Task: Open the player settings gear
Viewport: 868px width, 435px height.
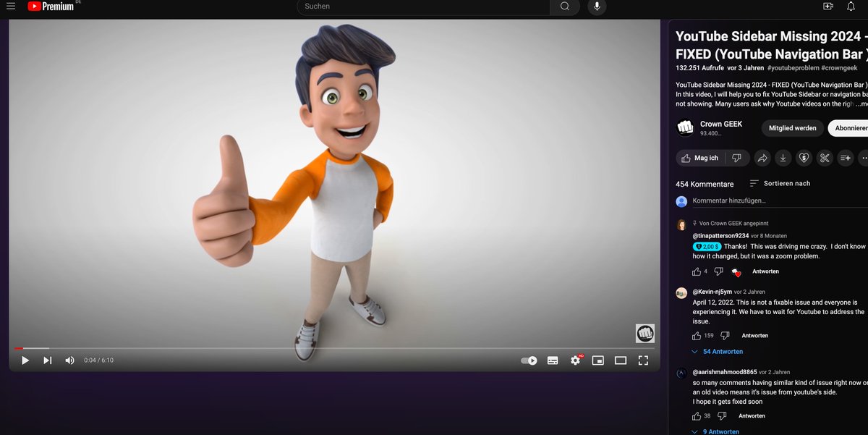Action: pyautogui.click(x=576, y=360)
